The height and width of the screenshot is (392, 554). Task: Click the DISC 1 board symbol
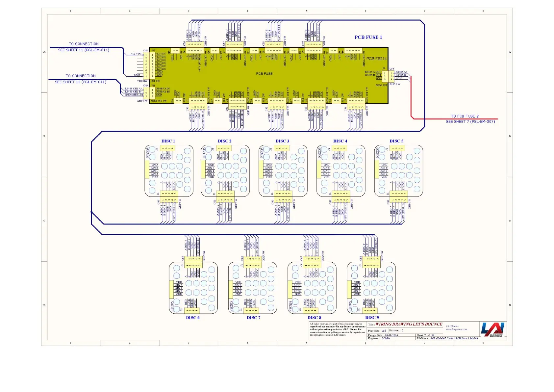click(x=169, y=171)
